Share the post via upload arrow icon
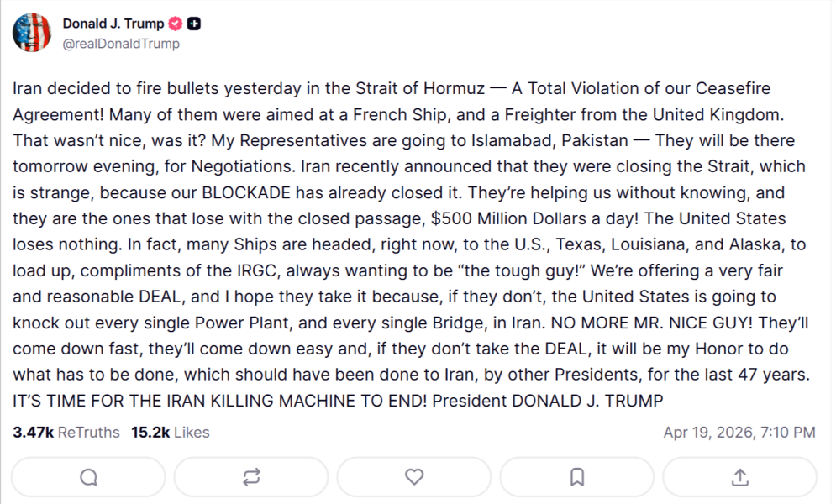Image resolution: width=836 pixels, height=504 pixels. pyautogui.click(x=739, y=477)
